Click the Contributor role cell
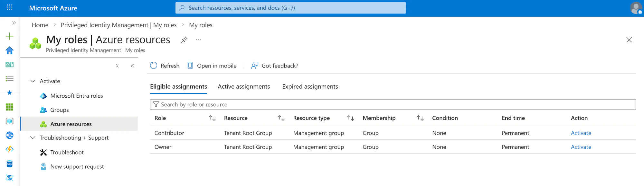Image resolution: width=644 pixels, height=186 pixels. point(169,133)
